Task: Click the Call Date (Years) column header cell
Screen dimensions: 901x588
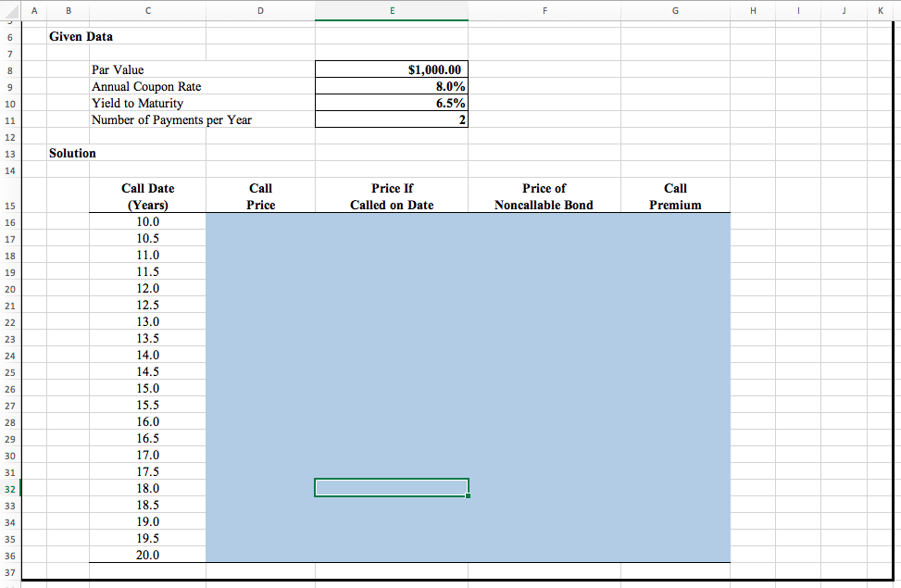Action: pos(147,195)
